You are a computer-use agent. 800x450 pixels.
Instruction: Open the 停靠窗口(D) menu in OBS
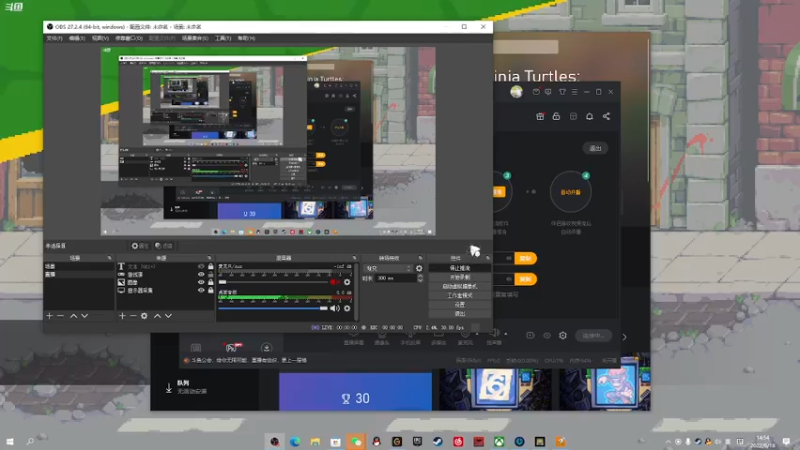point(129,38)
